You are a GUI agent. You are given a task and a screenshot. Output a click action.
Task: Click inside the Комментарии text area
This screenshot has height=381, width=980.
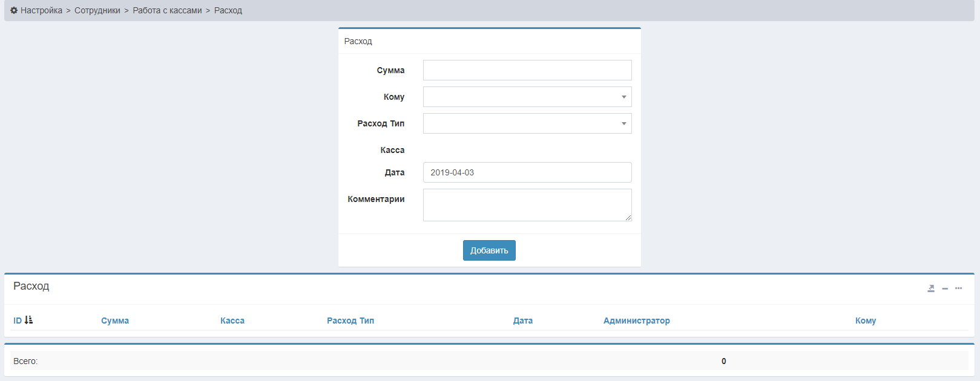tap(527, 205)
